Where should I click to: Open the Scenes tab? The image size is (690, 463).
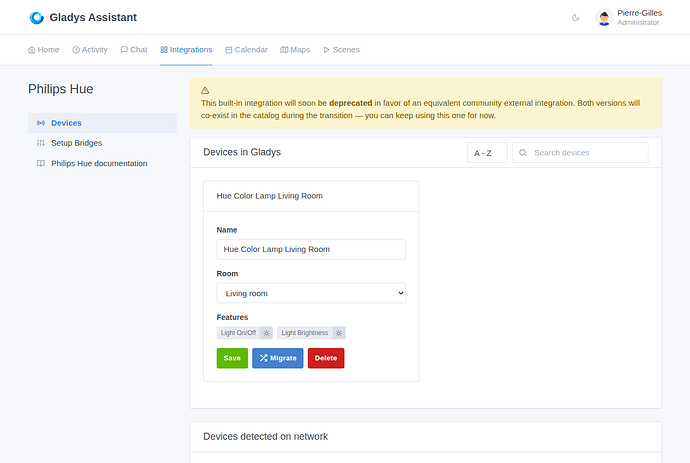click(341, 50)
